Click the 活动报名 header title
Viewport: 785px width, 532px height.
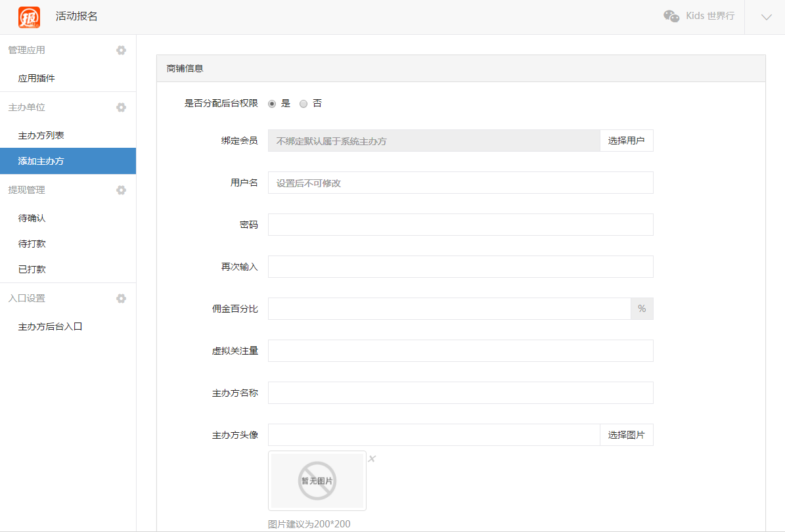77,16
